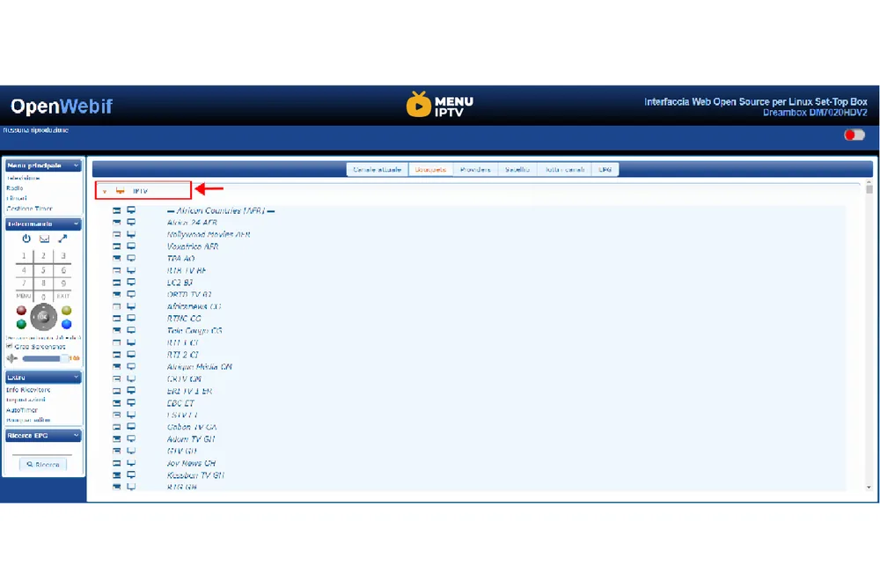The image size is (880, 588).
Task: Select the Voxafrica AFR channel name
Action: coord(193,246)
